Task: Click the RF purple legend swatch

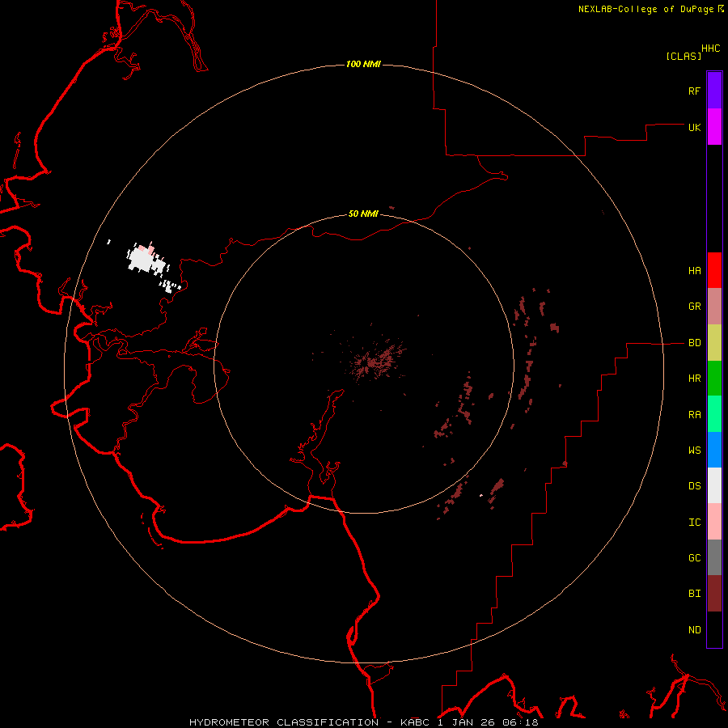Action: [x=714, y=91]
